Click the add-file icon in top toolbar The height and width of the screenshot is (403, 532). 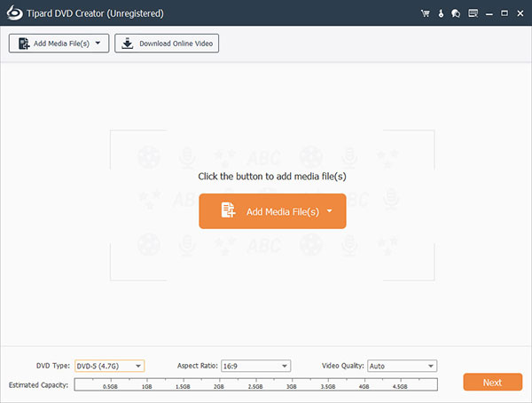click(x=22, y=43)
